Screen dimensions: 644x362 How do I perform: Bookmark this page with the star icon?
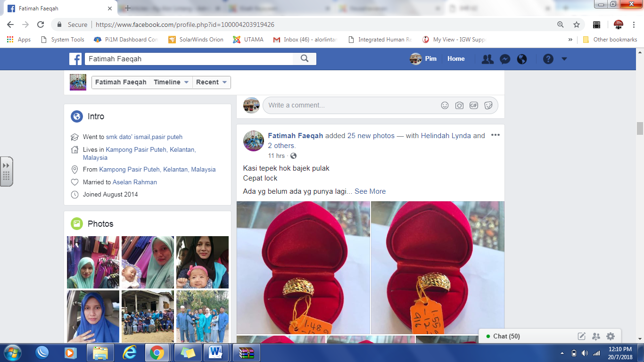tap(576, 25)
